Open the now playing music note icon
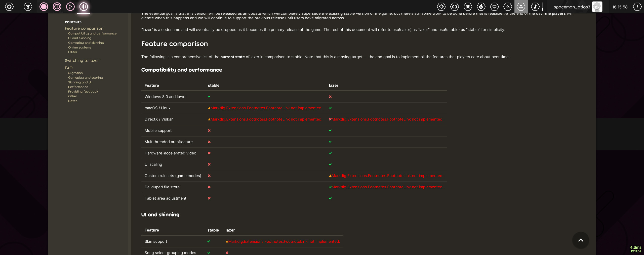644x255 pixels. pos(535,7)
